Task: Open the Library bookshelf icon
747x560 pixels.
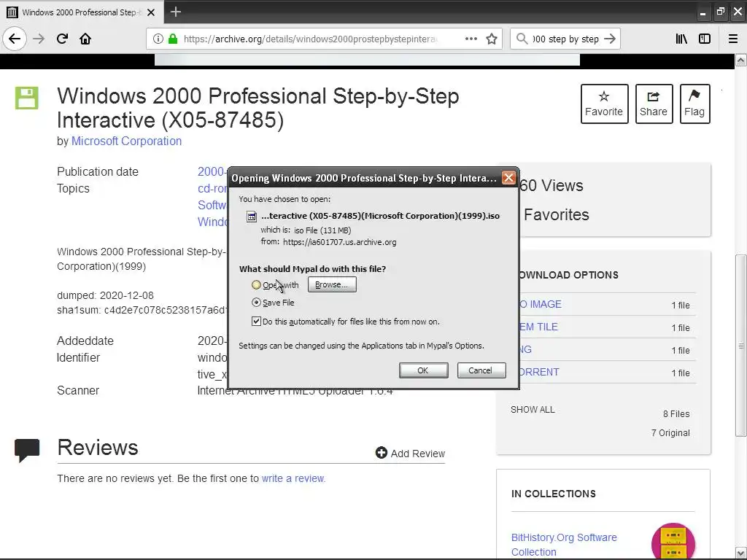Action: [681, 39]
